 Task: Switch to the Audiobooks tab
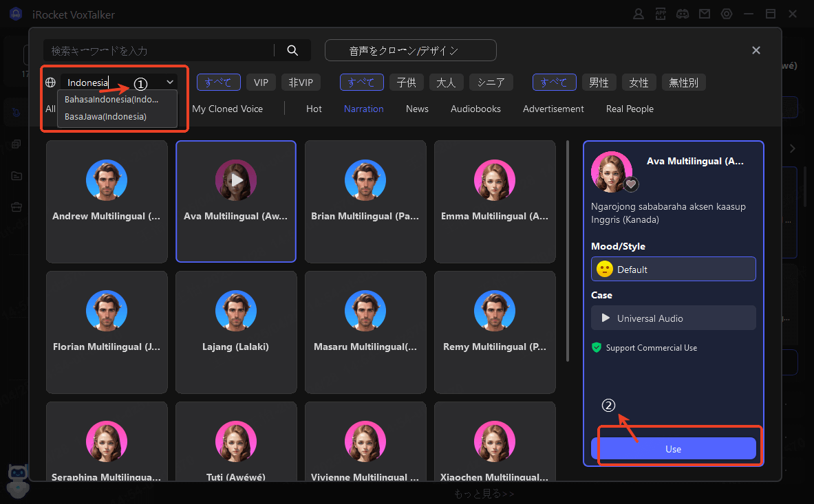475,109
